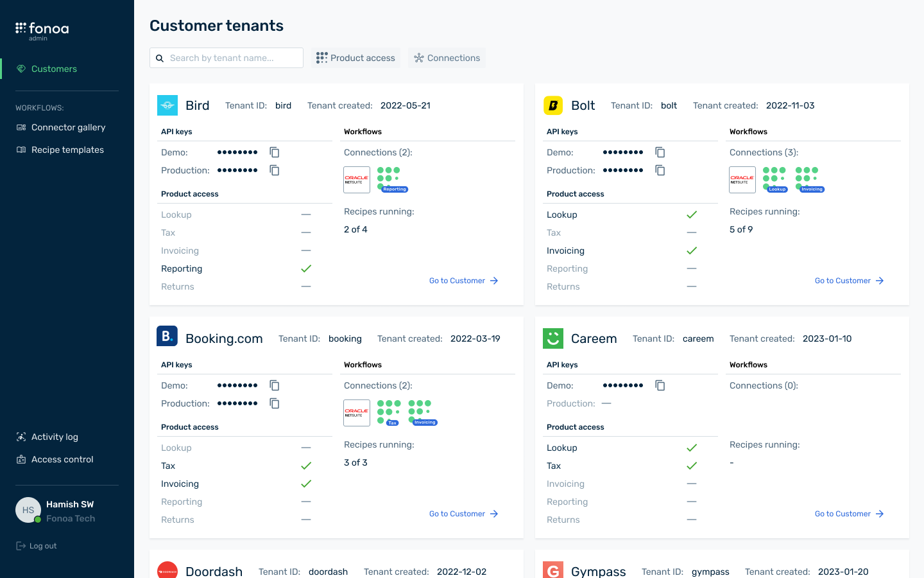This screenshot has height=578, width=924.
Task: Copy Bolt's Production API key
Action: 660,170
